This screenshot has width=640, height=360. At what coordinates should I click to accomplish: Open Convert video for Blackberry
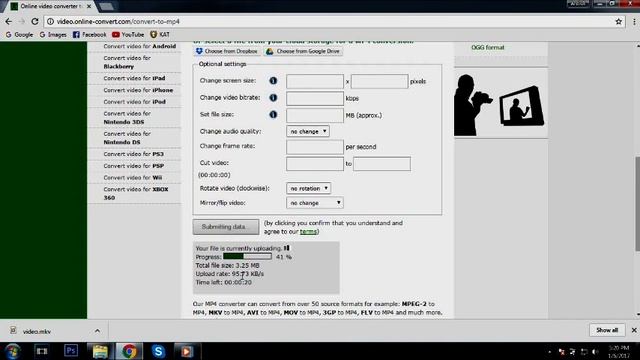click(127, 62)
